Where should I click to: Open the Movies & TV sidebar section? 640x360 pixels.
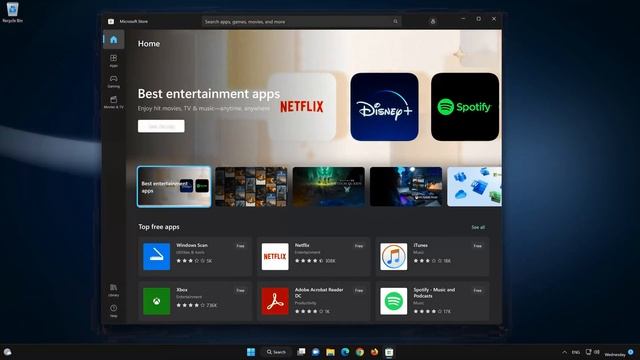[x=113, y=102]
